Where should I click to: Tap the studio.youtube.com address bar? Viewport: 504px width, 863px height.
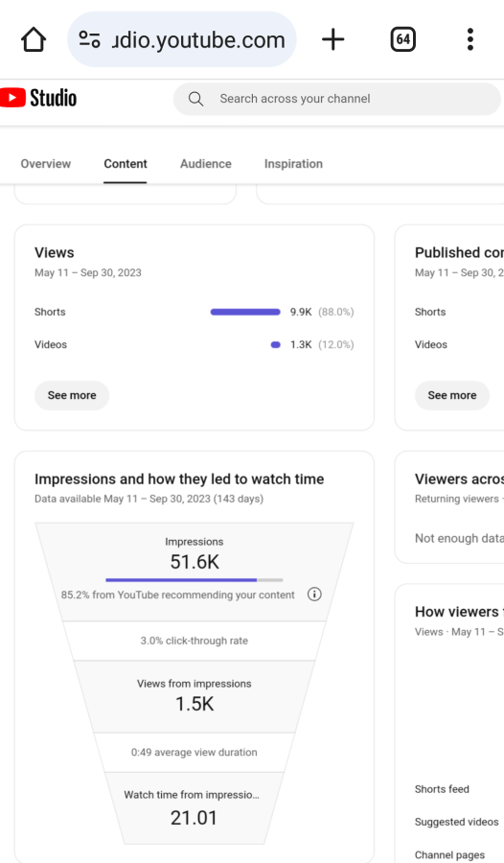pos(182,39)
